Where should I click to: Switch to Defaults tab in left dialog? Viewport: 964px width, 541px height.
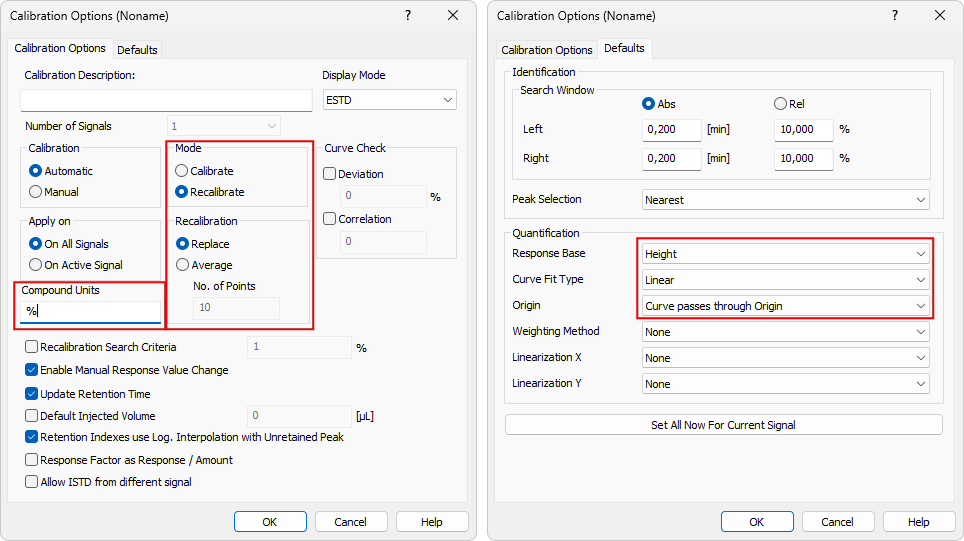pyautogui.click(x=137, y=50)
